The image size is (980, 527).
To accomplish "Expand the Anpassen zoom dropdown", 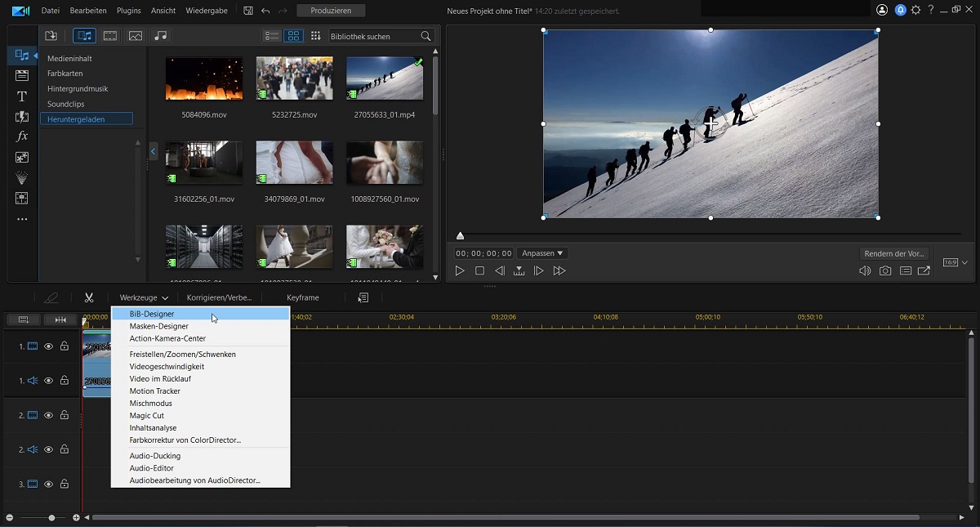I will tap(543, 253).
